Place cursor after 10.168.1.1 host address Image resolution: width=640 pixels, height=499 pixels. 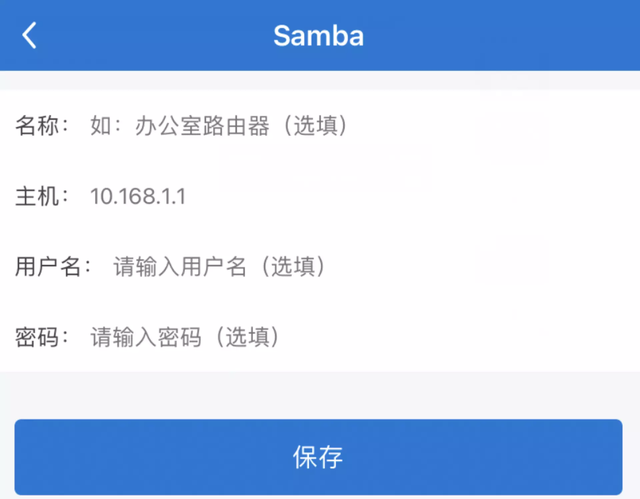(187, 196)
